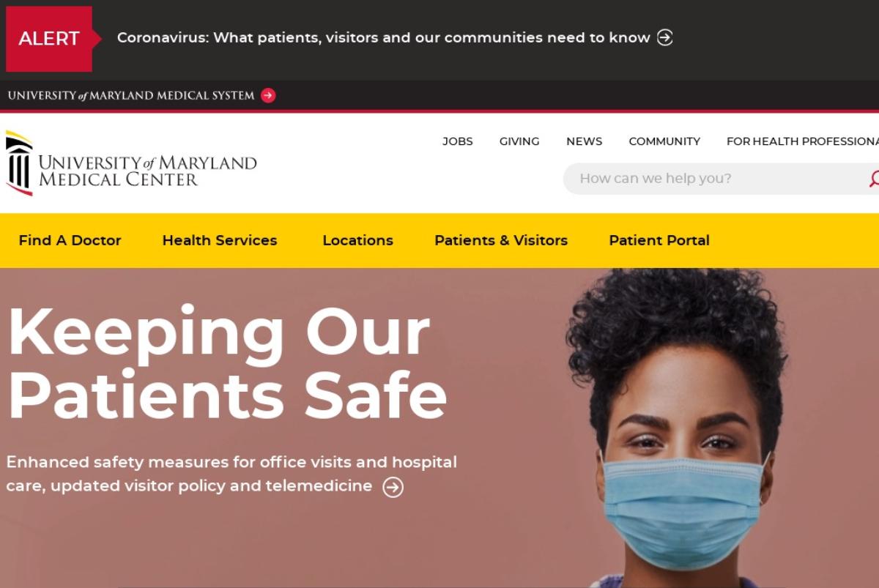The image size is (879, 588).
Task: Open the Locations menu
Action: (x=357, y=240)
